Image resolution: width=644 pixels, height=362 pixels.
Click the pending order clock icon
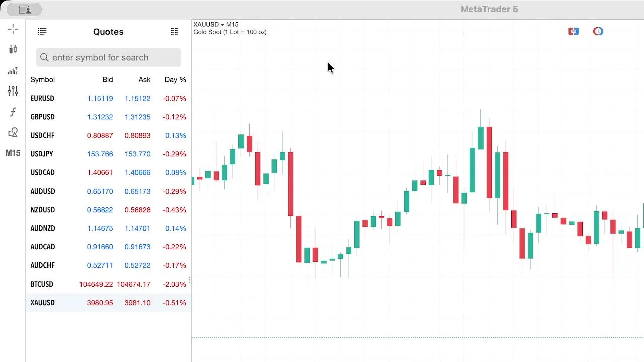tap(598, 31)
